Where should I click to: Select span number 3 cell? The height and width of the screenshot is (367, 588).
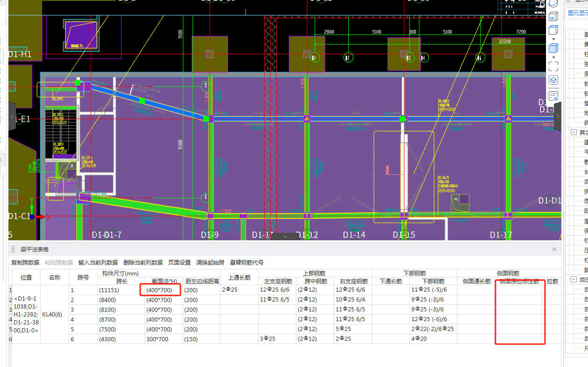tap(83, 310)
